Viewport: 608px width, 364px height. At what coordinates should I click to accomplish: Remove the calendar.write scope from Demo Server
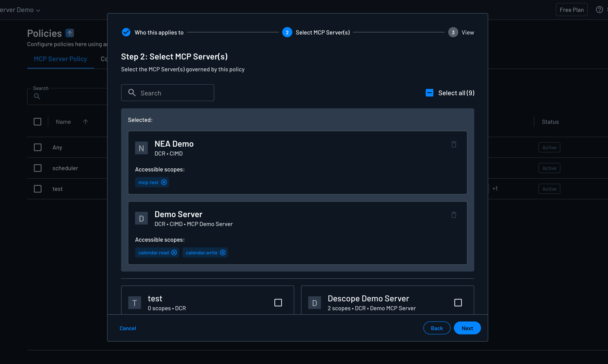click(x=222, y=252)
